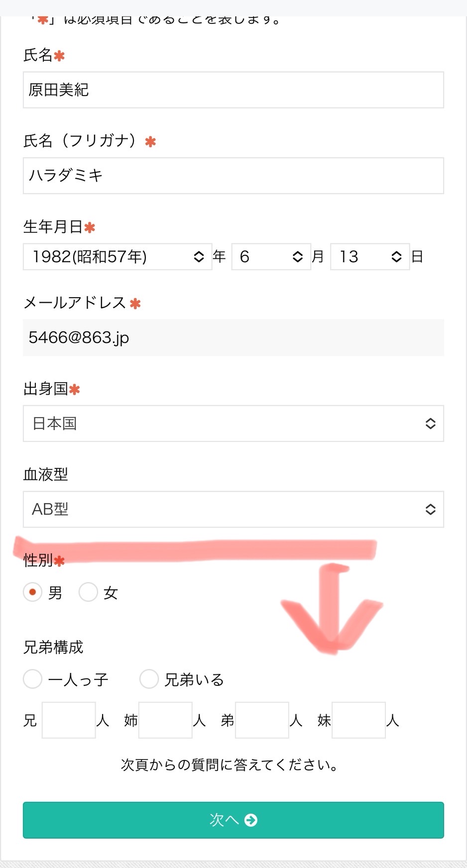Click the month selector up-down arrows
467x868 pixels.
pos(298,257)
